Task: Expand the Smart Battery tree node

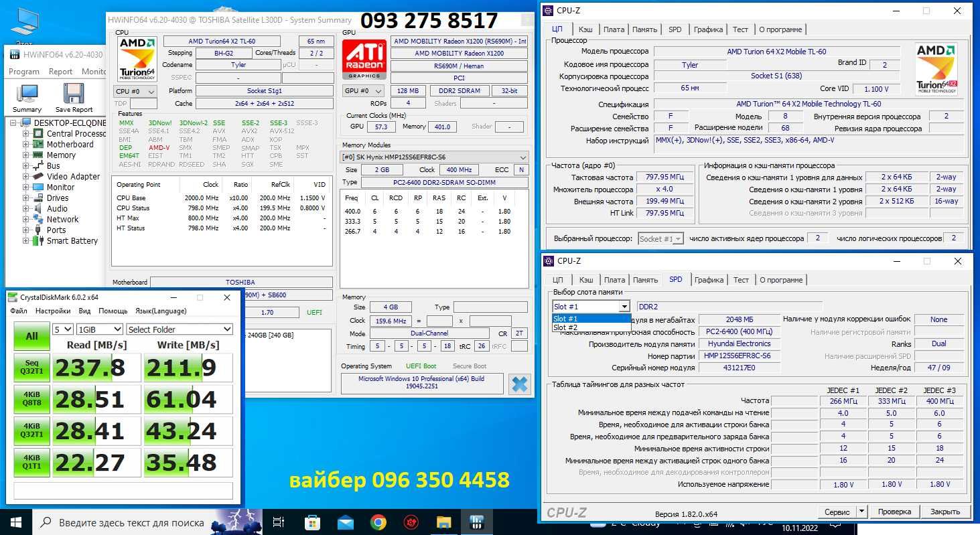Action: pos(26,240)
